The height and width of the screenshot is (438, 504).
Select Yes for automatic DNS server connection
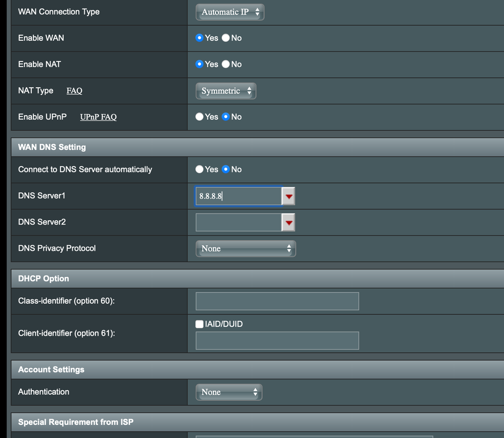tap(199, 169)
